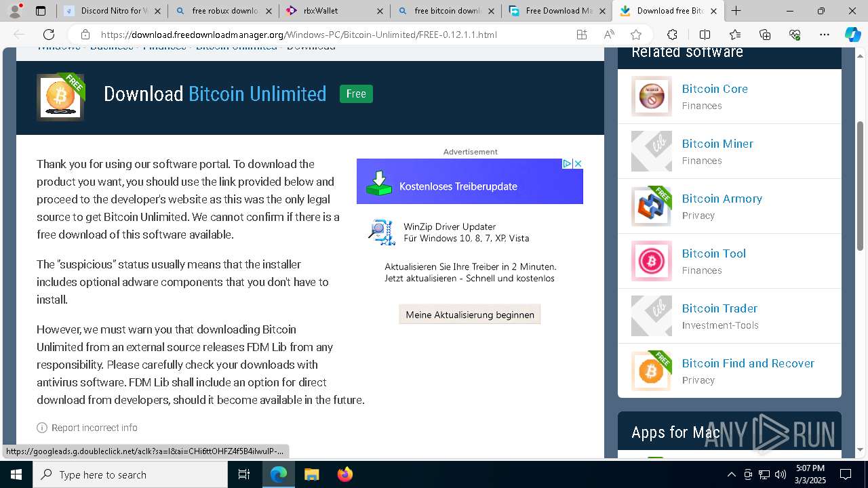Open Bitcoin Trader link
Screen dimensions: 868x488
coord(719,308)
